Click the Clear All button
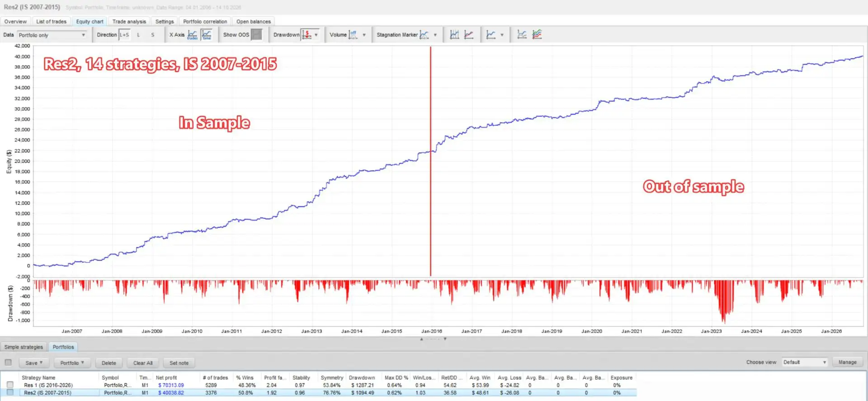The image size is (868, 401). (x=143, y=363)
